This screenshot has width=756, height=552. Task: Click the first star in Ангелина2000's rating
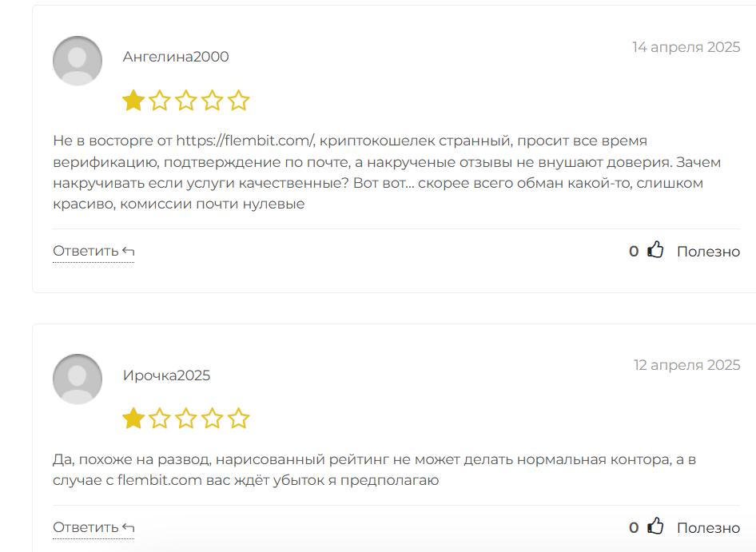pos(133,101)
